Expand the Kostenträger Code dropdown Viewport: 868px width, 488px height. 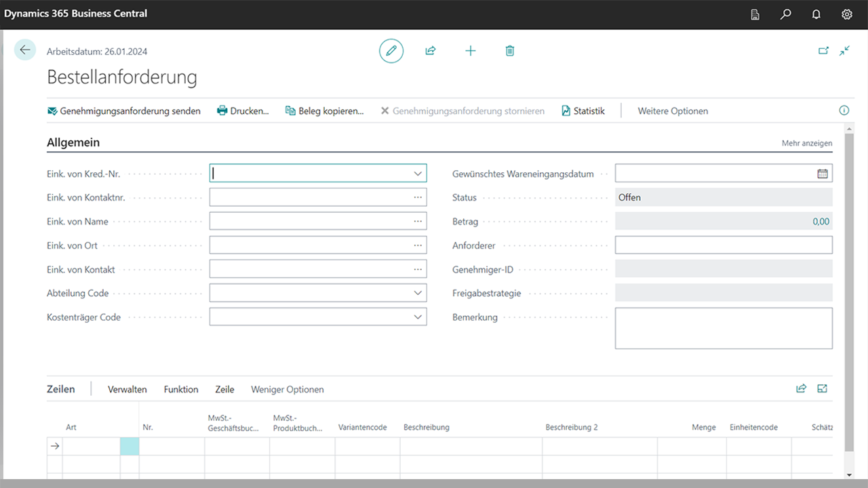coord(418,317)
